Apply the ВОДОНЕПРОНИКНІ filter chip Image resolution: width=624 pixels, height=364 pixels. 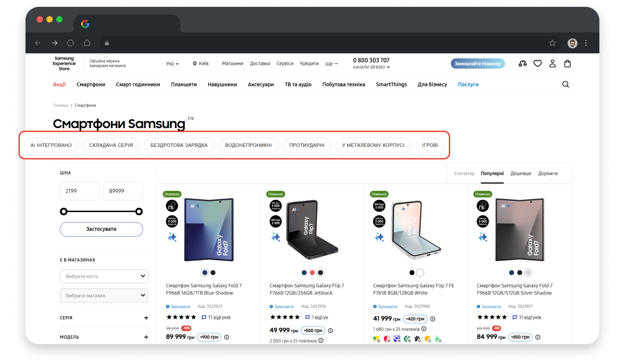(248, 146)
